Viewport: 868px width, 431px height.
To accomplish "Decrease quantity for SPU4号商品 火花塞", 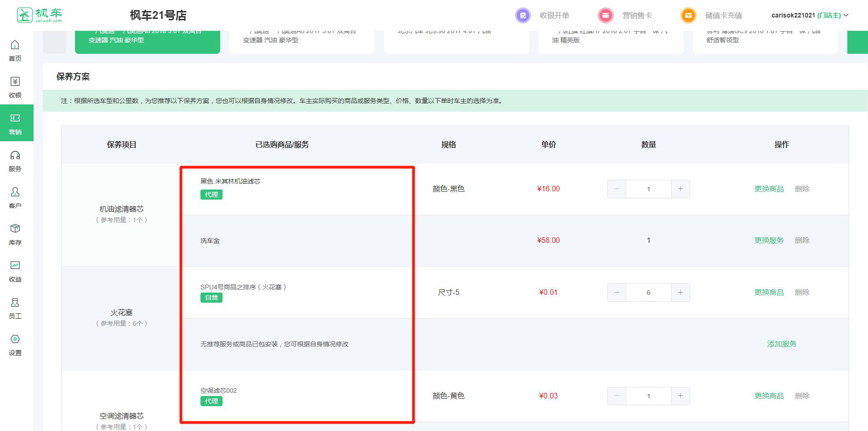I will point(617,293).
